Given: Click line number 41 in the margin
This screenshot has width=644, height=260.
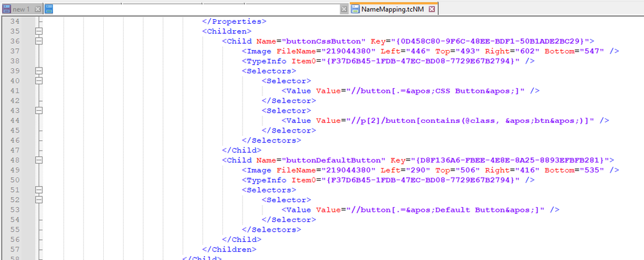Looking at the screenshot, I should click(16, 91).
